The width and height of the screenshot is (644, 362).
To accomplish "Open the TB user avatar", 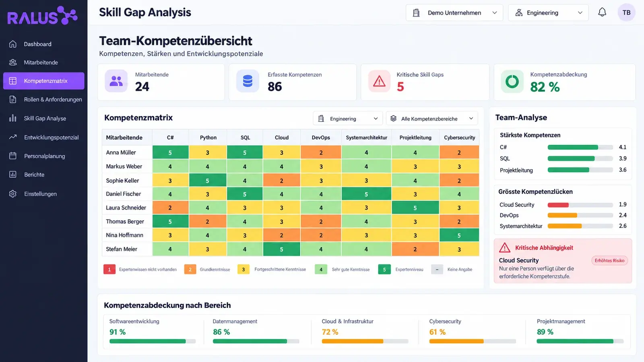I will click(x=627, y=12).
